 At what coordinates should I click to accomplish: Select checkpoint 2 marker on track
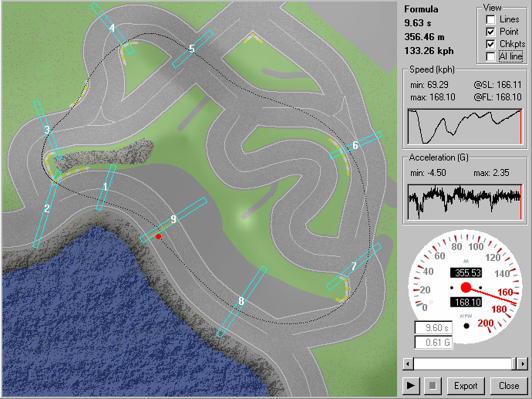click(47, 208)
